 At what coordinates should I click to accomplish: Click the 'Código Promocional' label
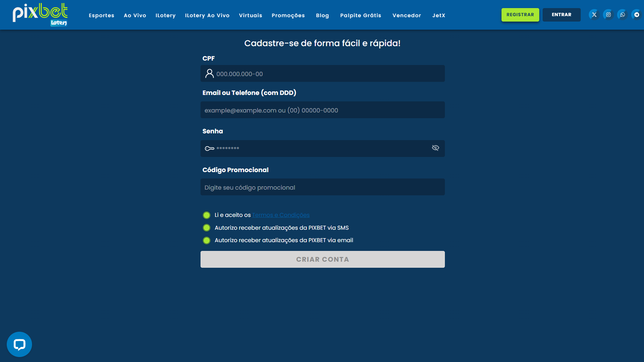(235, 170)
